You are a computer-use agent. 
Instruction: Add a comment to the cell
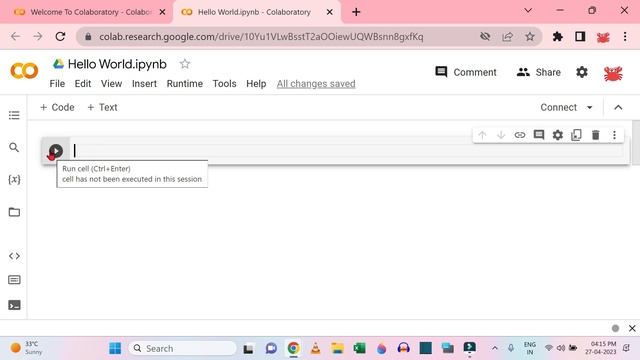coord(539,135)
